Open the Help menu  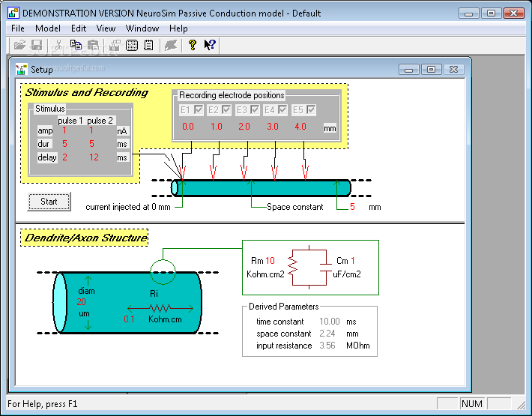[x=178, y=28]
